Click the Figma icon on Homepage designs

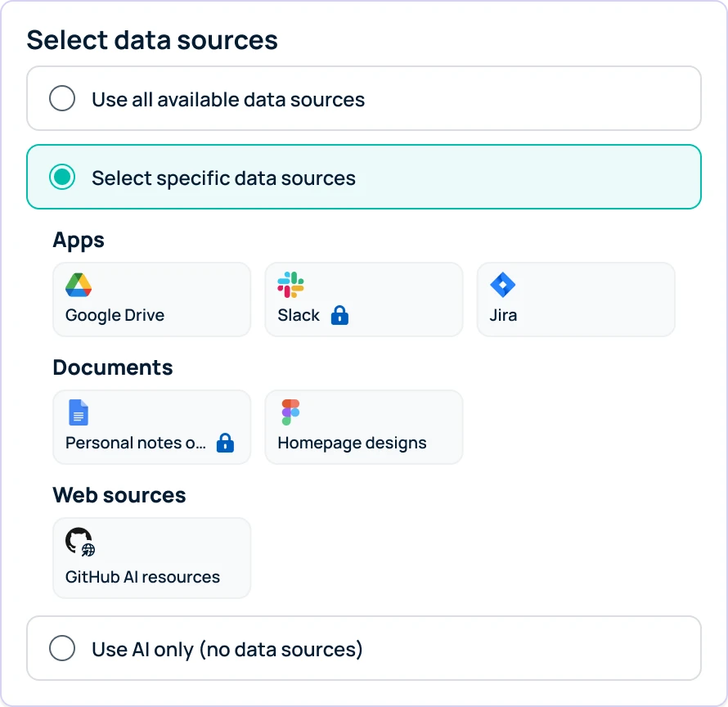pos(290,412)
